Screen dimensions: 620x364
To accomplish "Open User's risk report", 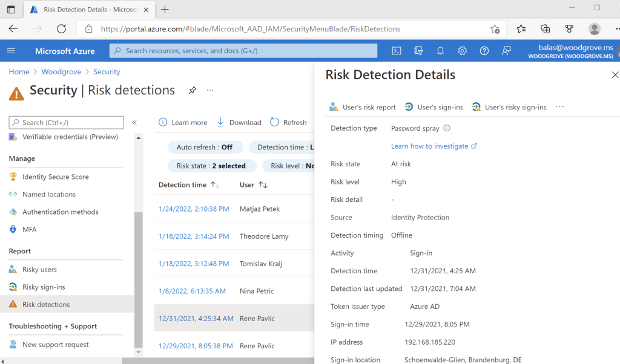I will tap(362, 107).
